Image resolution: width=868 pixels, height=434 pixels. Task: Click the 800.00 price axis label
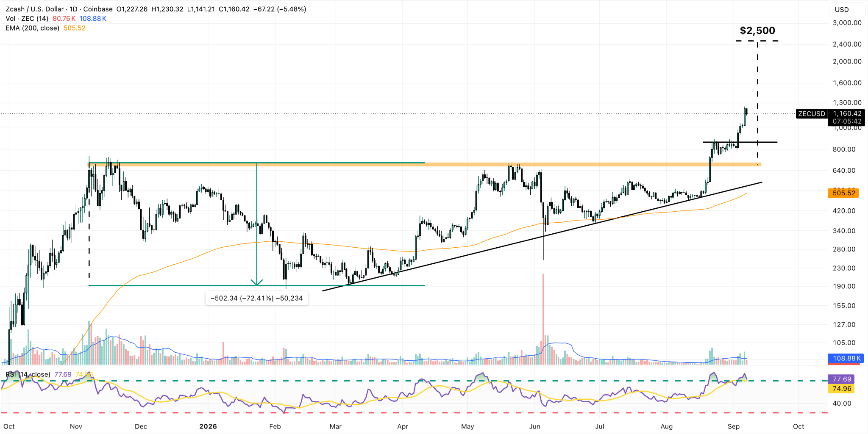(844, 149)
